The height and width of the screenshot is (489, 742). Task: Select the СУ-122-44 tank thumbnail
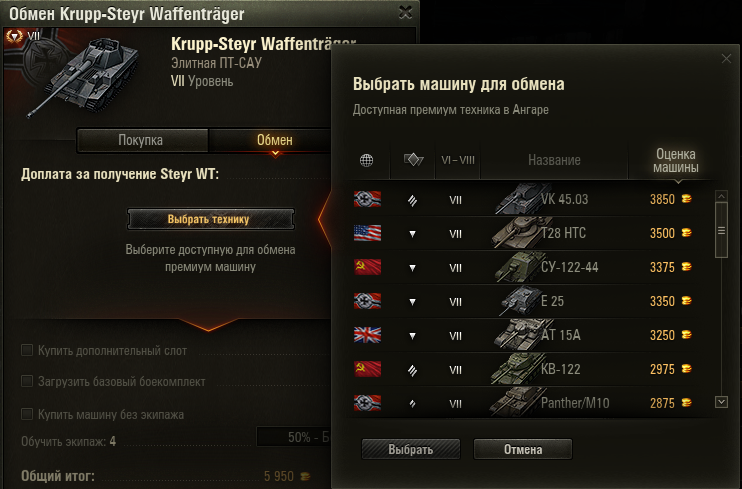[x=518, y=267]
